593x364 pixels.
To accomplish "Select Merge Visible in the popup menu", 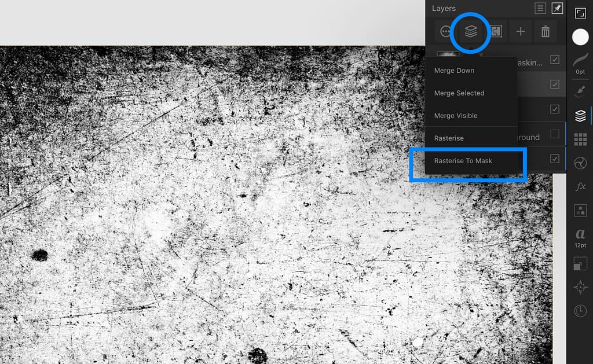I will pos(456,116).
